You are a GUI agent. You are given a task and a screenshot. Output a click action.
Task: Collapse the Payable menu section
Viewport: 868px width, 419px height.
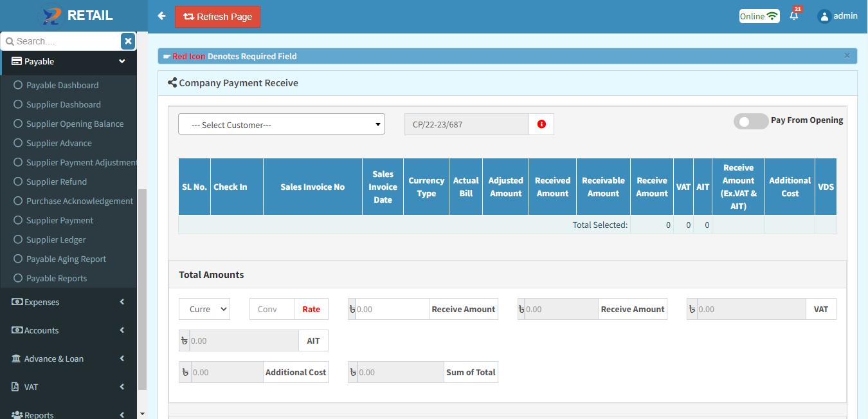tap(122, 62)
